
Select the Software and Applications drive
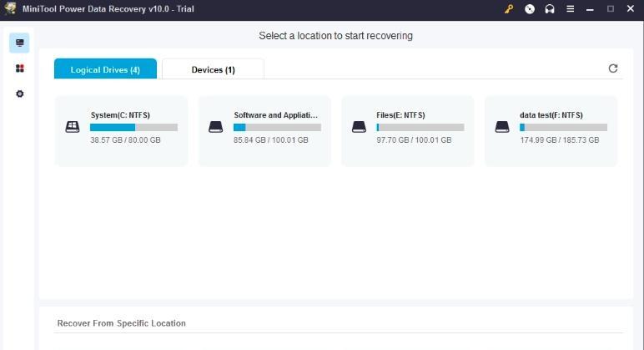264,130
